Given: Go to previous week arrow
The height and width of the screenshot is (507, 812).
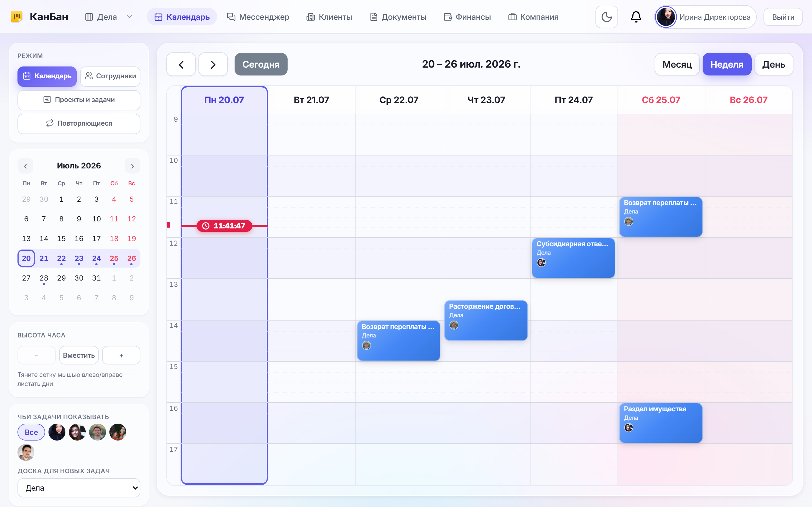Looking at the screenshot, I should 181,64.
